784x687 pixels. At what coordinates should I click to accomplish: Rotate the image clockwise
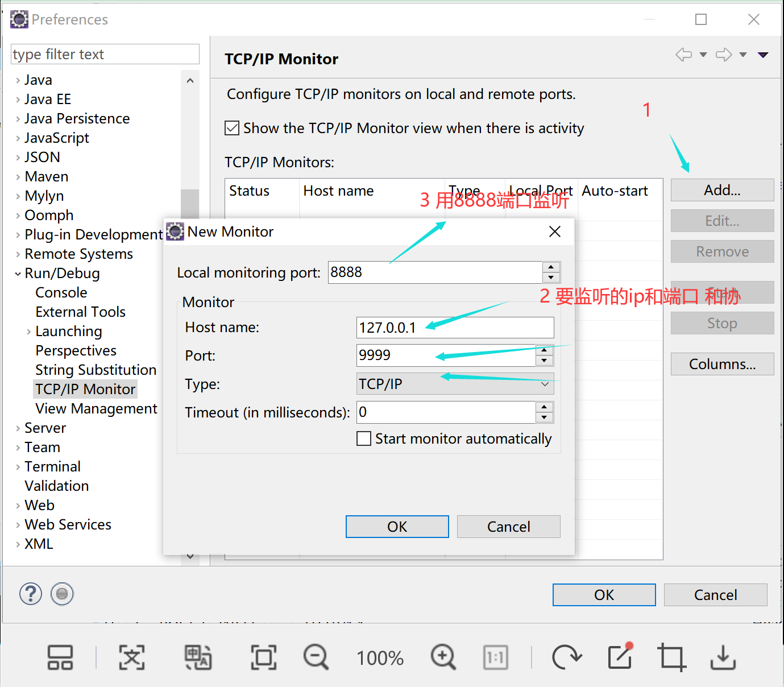coord(567,657)
